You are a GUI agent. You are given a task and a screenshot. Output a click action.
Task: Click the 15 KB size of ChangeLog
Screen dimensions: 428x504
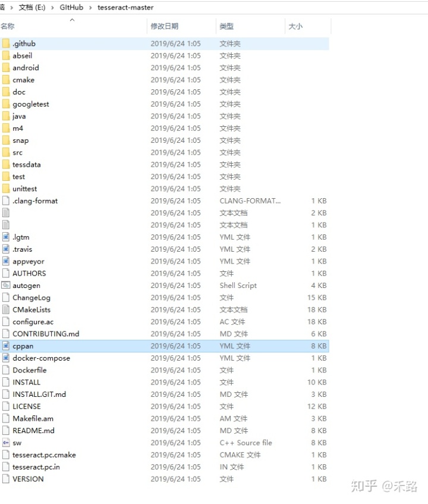tap(317, 298)
